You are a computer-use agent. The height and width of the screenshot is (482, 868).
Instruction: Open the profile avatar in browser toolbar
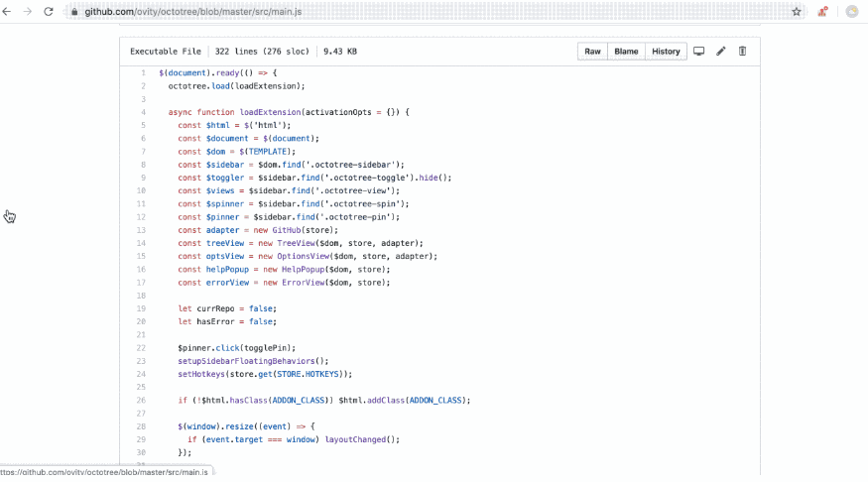pyautogui.click(x=852, y=12)
